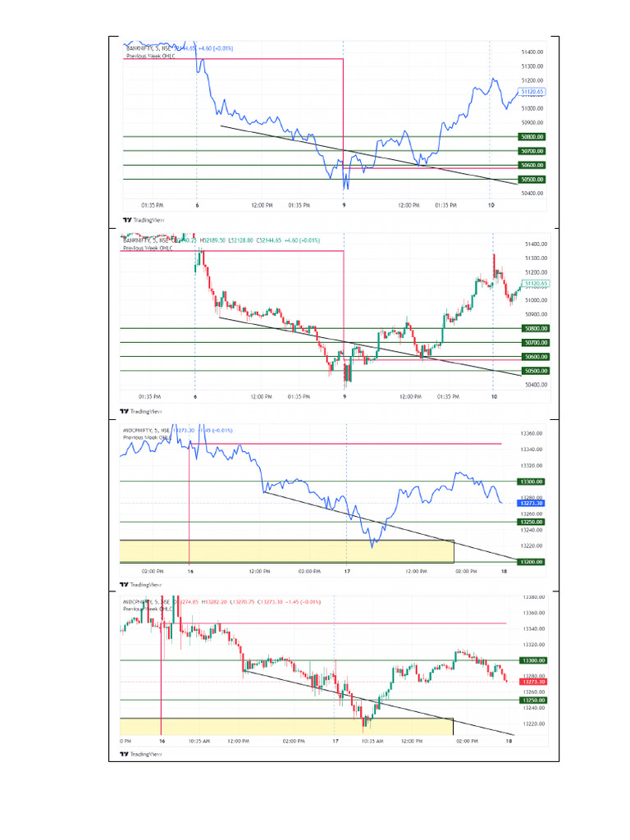630x840 pixels.
Task: Click the 51120.65 price tag on BANKNIFTY candlestick chart
Action: (536, 283)
